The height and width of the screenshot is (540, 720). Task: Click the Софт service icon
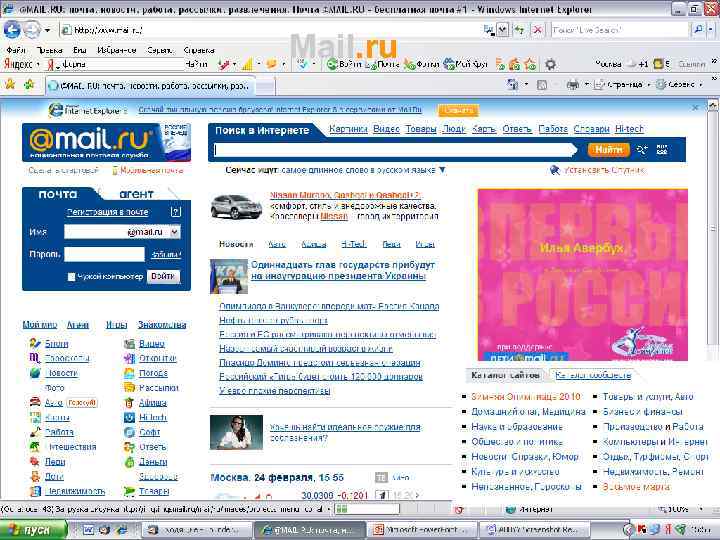pyautogui.click(x=129, y=432)
